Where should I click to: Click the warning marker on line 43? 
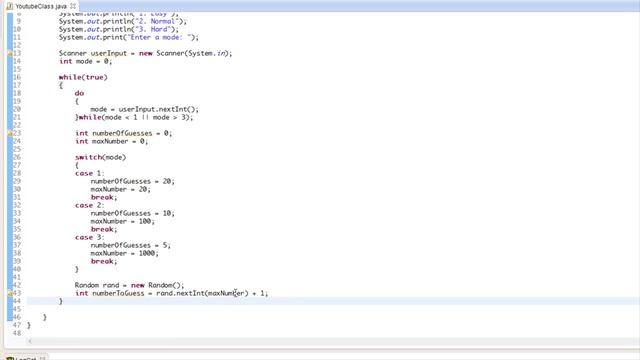click(x=10, y=293)
